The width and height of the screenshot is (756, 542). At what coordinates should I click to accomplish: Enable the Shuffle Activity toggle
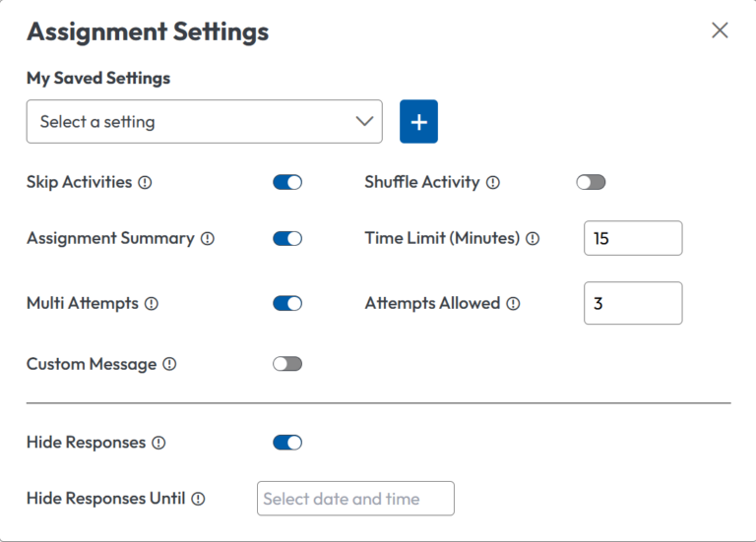click(591, 182)
